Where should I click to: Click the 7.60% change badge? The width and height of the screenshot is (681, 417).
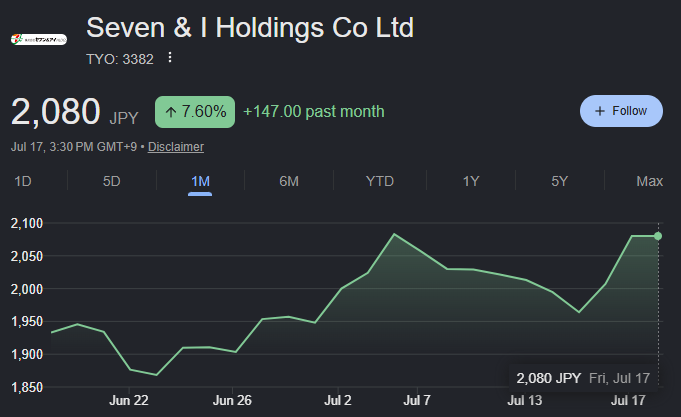(x=195, y=112)
